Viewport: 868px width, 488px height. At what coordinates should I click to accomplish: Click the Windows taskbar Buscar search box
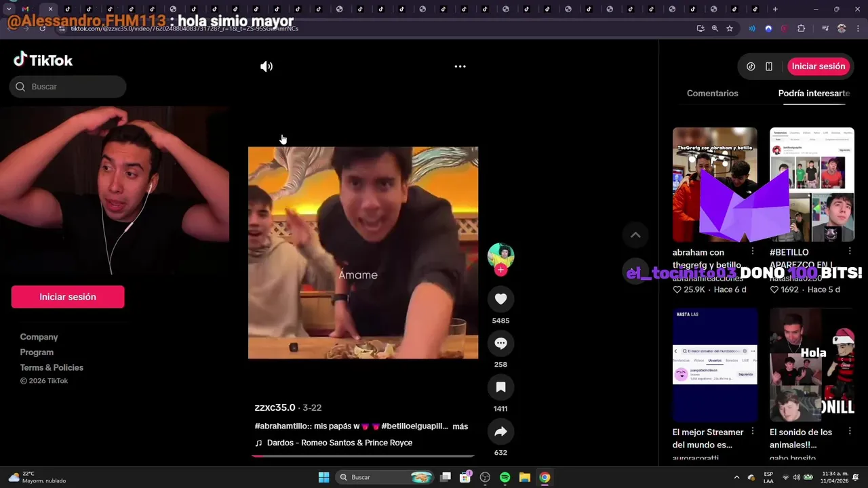tap(384, 477)
